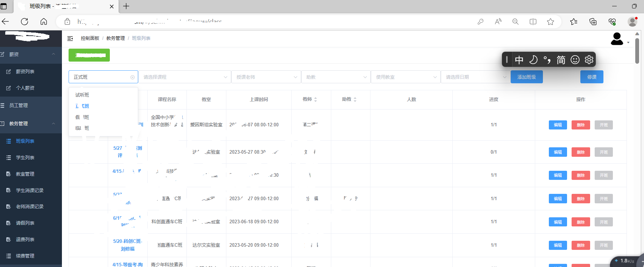Click 编辑 for the 2023-05-20 class

click(x=558, y=245)
